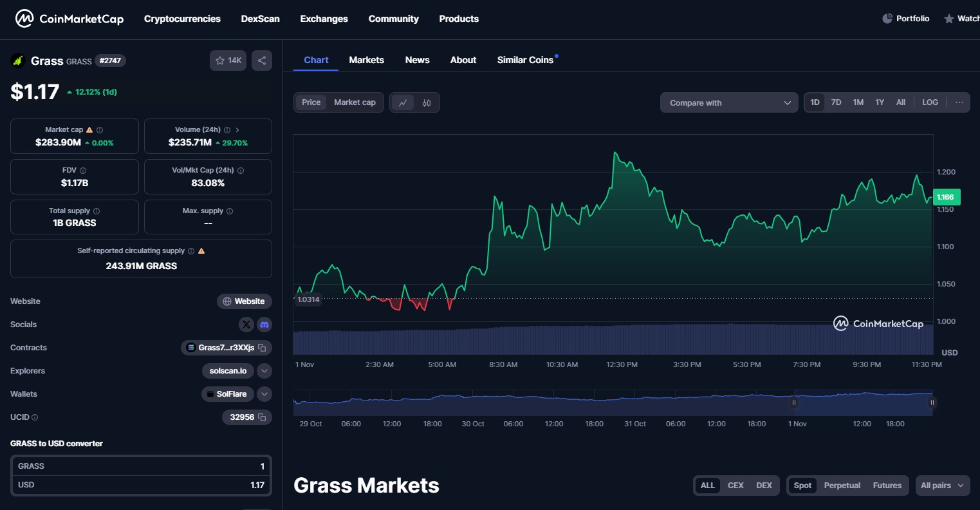980x510 pixels.
Task: Select Price chart mode
Action: 311,102
